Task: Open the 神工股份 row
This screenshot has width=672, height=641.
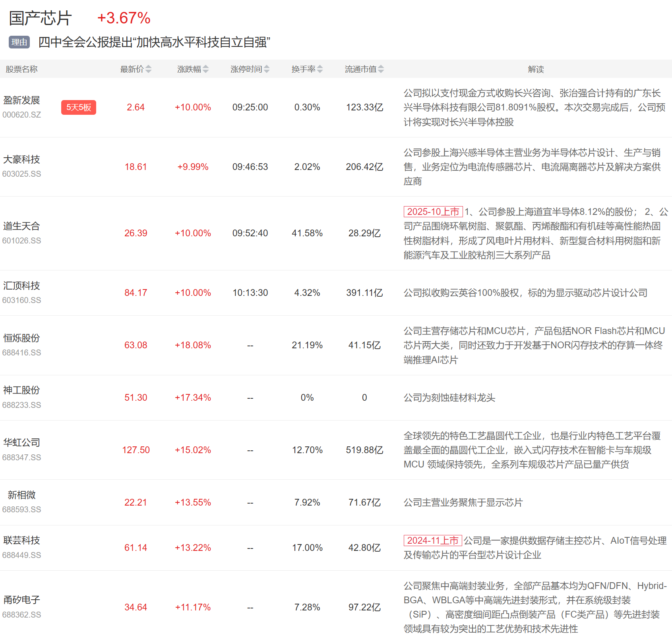Action: 21,390
